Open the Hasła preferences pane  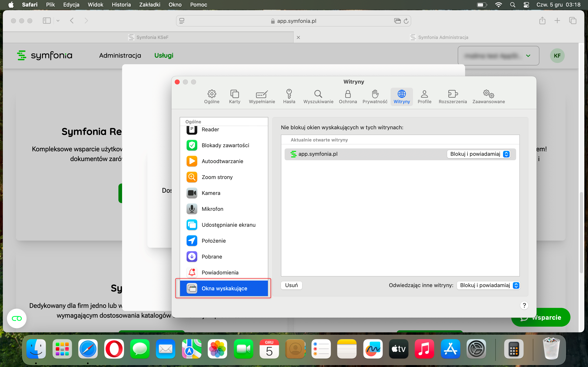click(x=289, y=96)
